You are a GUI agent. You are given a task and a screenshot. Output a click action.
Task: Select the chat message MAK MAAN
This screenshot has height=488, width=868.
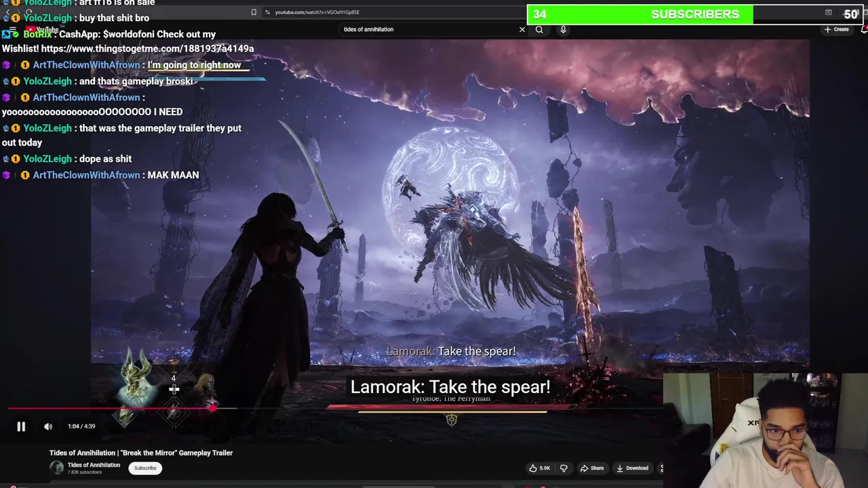click(x=173, y=175)
